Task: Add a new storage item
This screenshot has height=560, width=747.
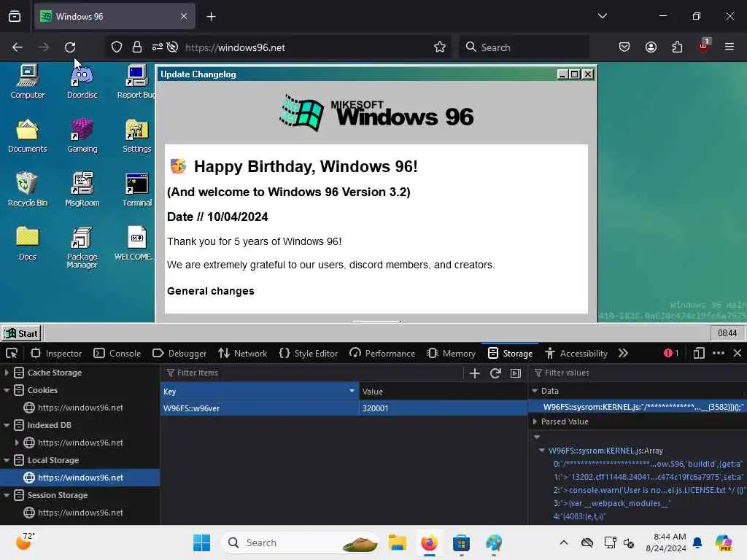Action: (474, 373)
